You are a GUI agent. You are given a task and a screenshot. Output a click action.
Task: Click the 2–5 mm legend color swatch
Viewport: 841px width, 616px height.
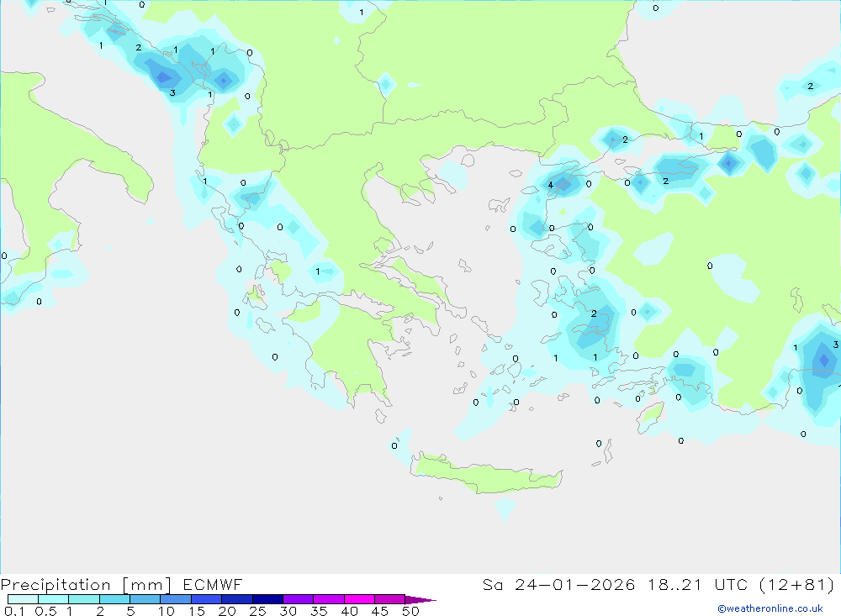pyautogui.click(x=114, y=599)
